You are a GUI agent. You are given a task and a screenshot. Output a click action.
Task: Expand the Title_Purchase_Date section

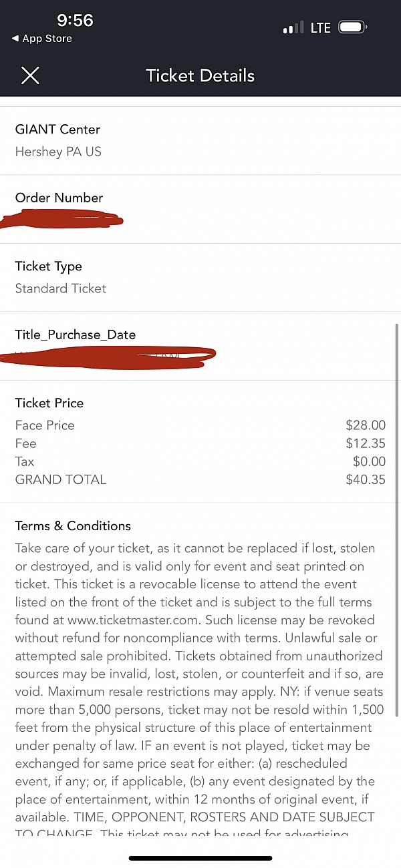(75, 335)
